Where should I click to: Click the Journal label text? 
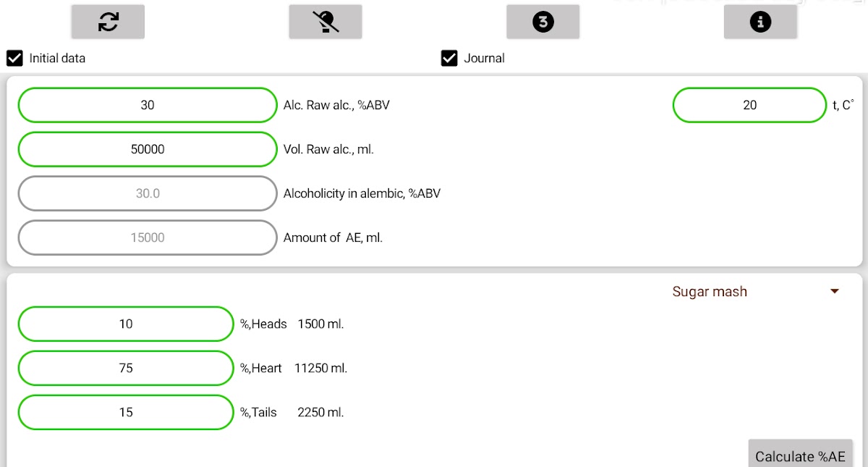[484, 58]
